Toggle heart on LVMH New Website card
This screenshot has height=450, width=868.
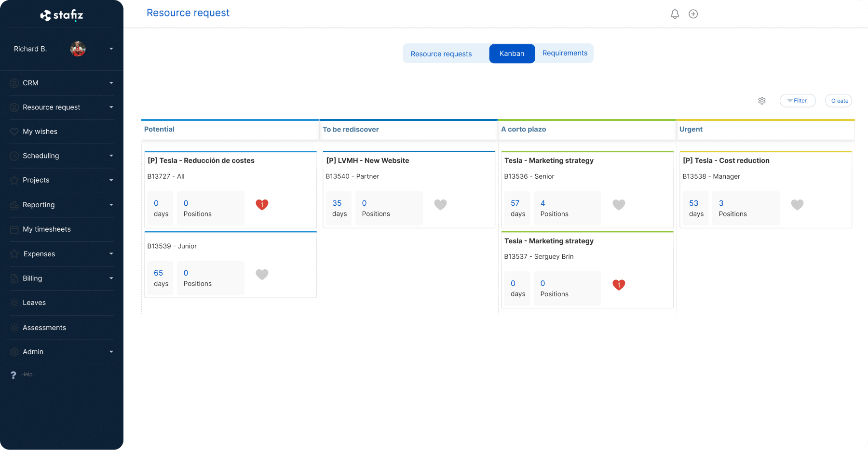click(x=440, y=204)
